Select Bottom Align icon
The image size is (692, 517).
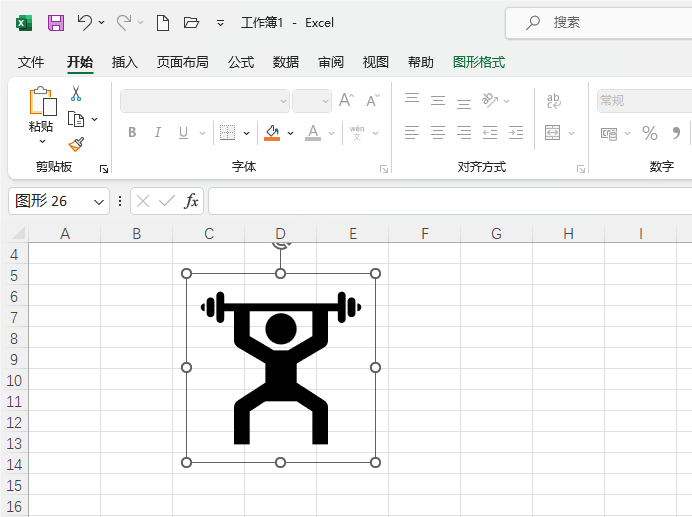[464, 103]
